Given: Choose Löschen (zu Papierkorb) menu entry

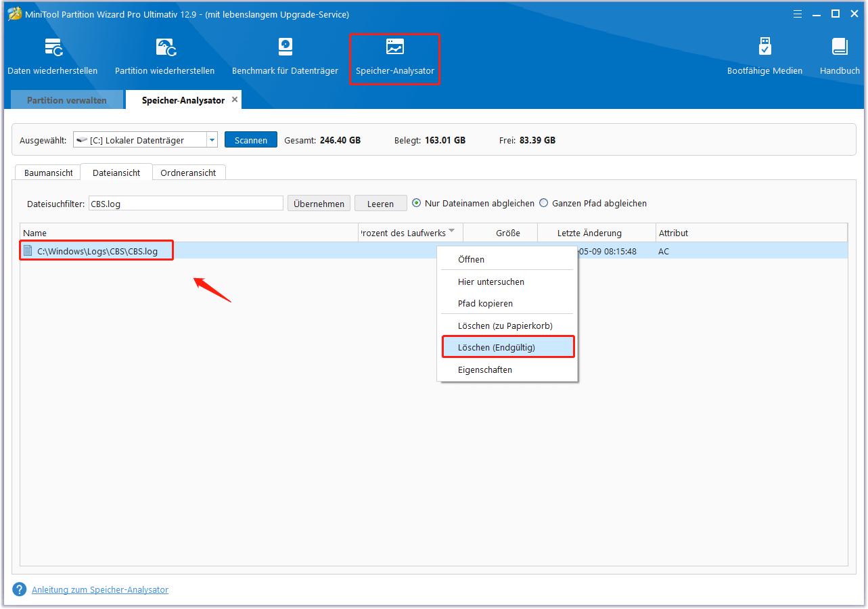Looking at the screenshot, I should 507,325.
